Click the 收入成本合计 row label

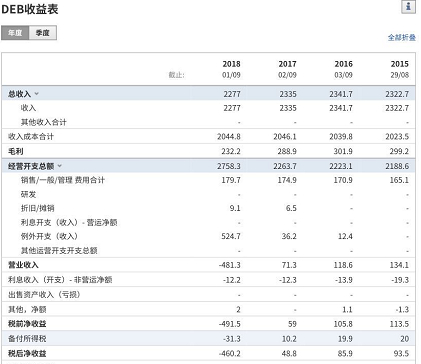click(31, 137)
